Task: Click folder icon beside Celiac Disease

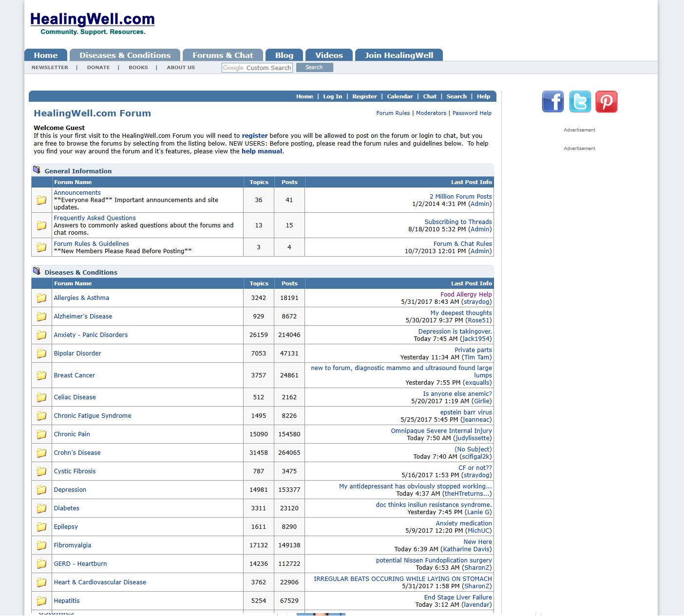Action: pyautogui.click(x=41, y=397)
